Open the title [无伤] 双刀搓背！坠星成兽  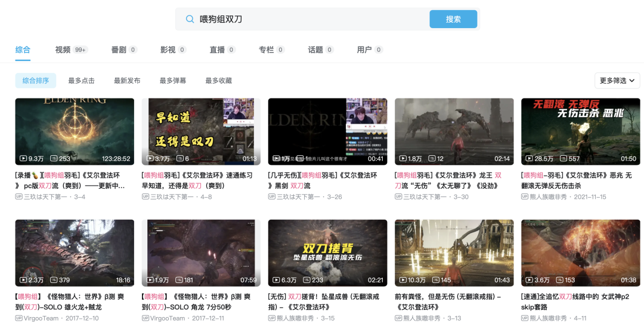(x=324, y=302)
